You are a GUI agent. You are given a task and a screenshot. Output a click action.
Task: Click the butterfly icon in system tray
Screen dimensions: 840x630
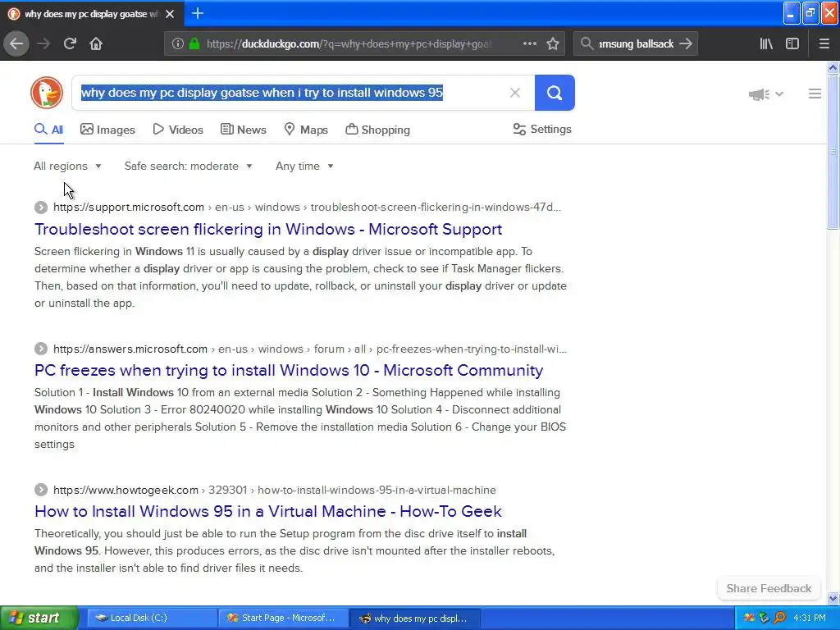(749, 618)
